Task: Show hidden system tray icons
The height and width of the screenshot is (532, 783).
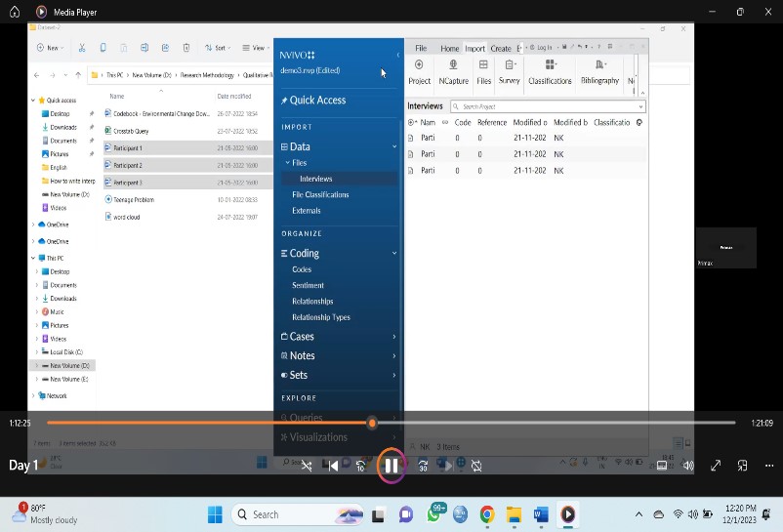Action: [639, 514]
